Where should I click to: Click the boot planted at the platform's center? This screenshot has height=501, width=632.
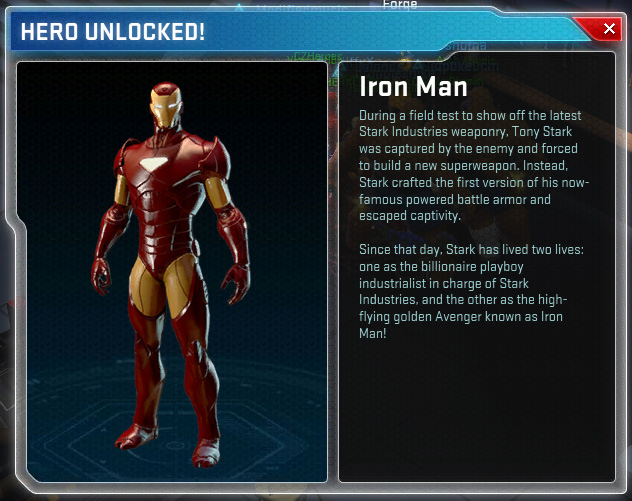tap(206, 453)
